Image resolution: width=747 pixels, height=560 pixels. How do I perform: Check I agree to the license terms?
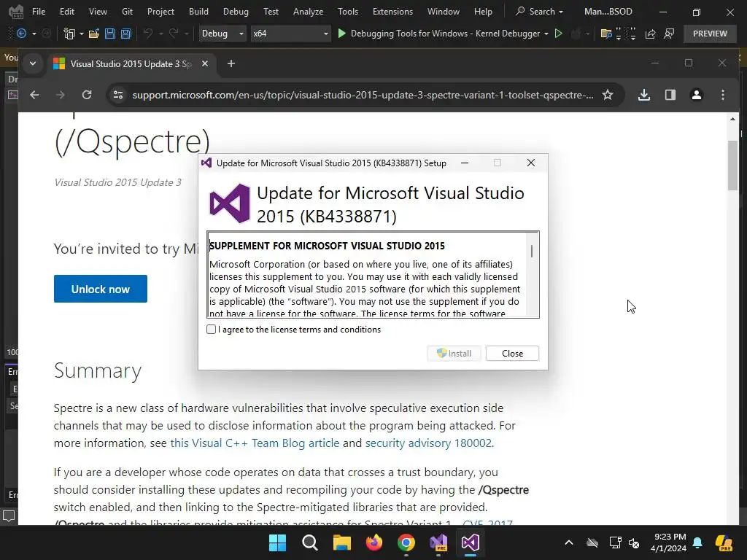tap(211, 329)
